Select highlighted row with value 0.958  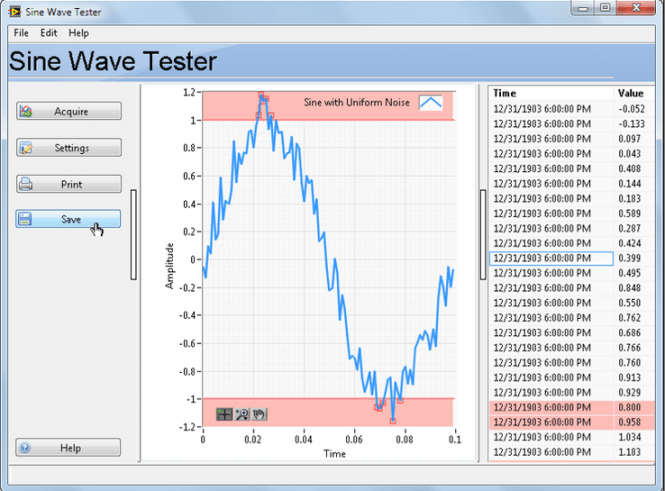(x=572, y=422)
